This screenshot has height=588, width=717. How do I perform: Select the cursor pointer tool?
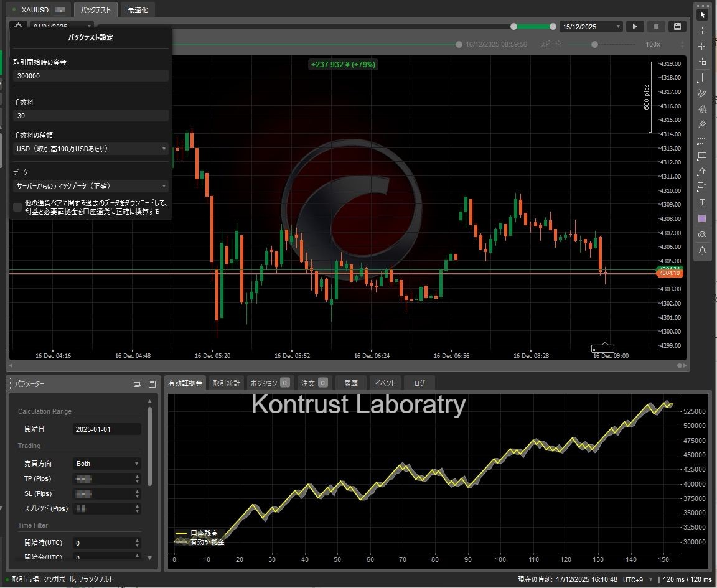(x=702, y=14)
